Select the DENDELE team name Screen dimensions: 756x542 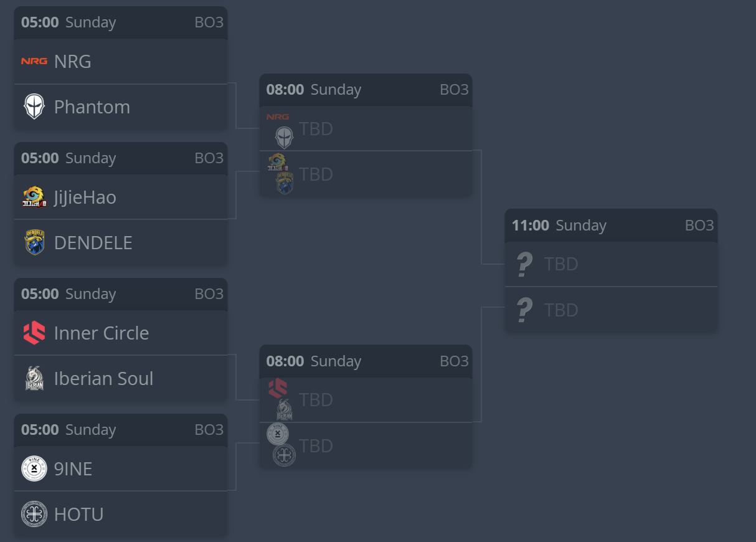[93, 242]
